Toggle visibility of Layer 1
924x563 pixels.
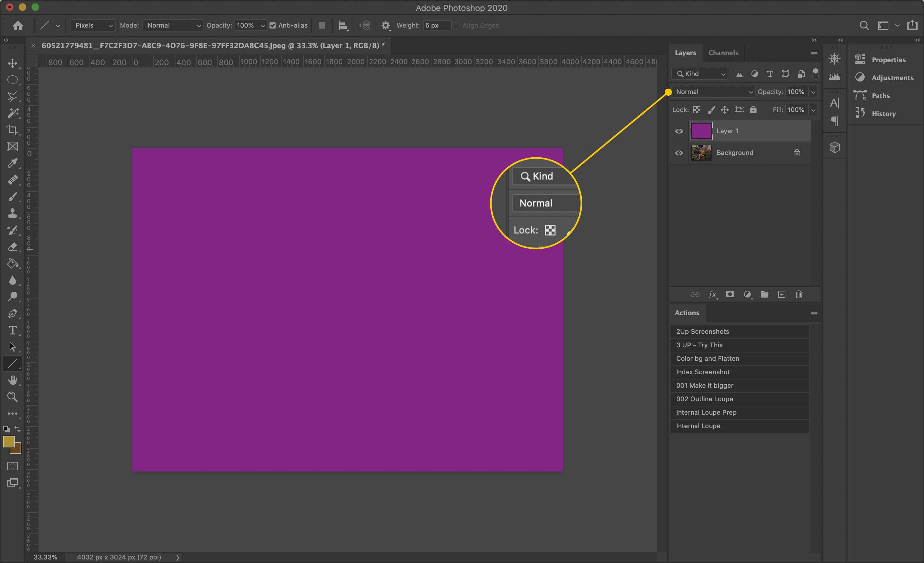(x=679, y=131)
